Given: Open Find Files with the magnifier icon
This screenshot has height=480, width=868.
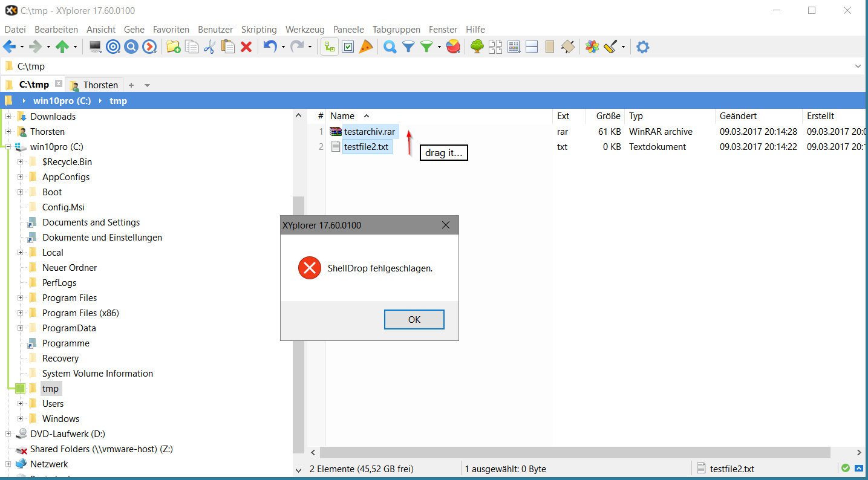Looking at the screenshot, I should point(390,47).
